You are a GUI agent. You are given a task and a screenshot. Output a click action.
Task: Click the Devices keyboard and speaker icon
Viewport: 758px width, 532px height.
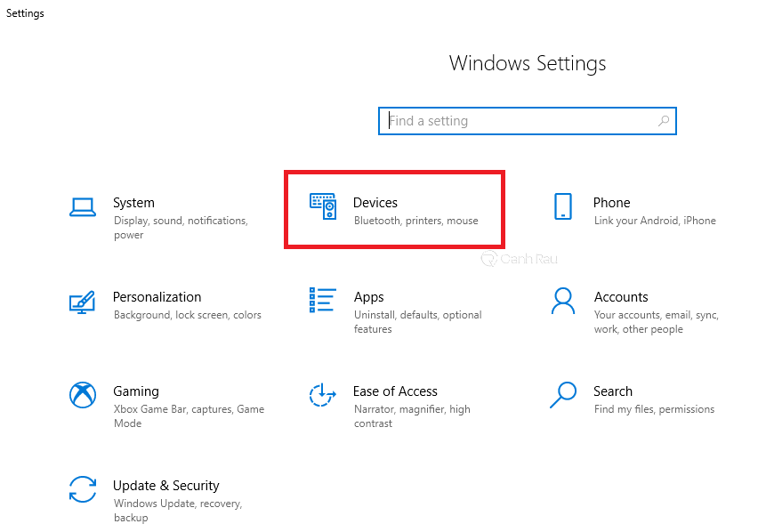pyautogui.click(x=323, y=206)
